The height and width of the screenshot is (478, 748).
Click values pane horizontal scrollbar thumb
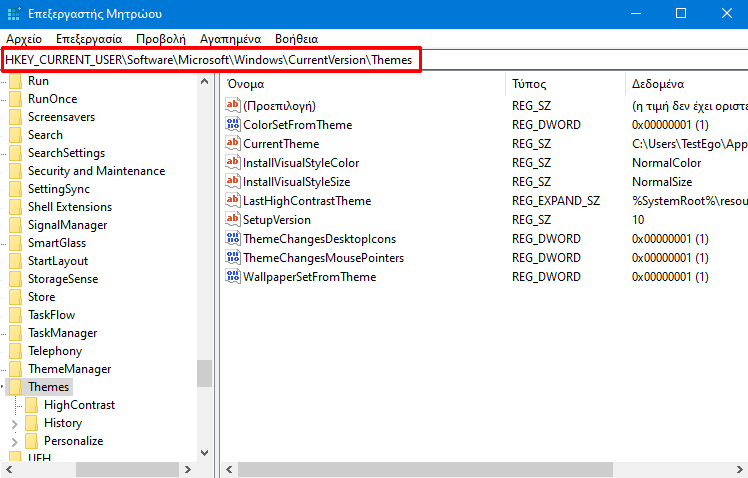[x=425, y=469]
